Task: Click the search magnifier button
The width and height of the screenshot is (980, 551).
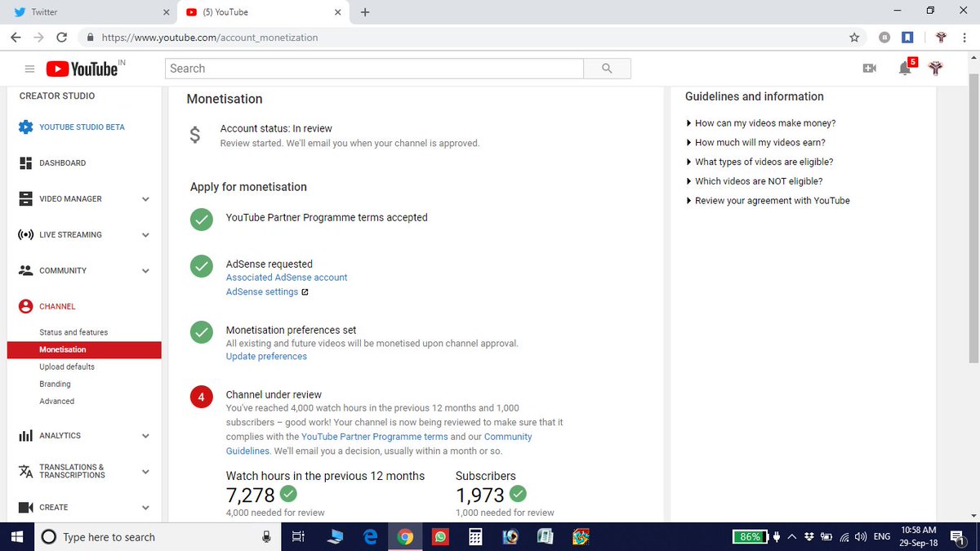Action: (x=607, y=69)
